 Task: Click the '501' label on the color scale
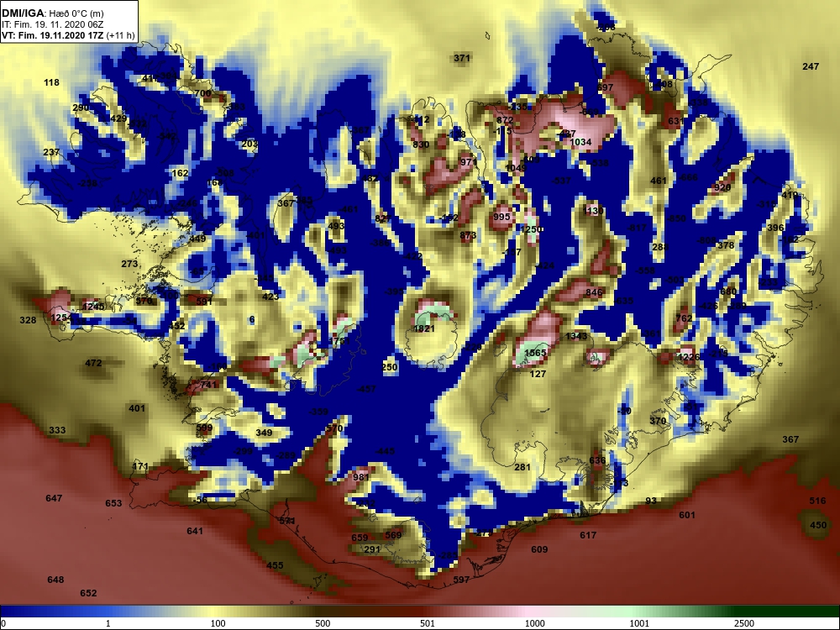pyautogui.click(x=428, y=623)
